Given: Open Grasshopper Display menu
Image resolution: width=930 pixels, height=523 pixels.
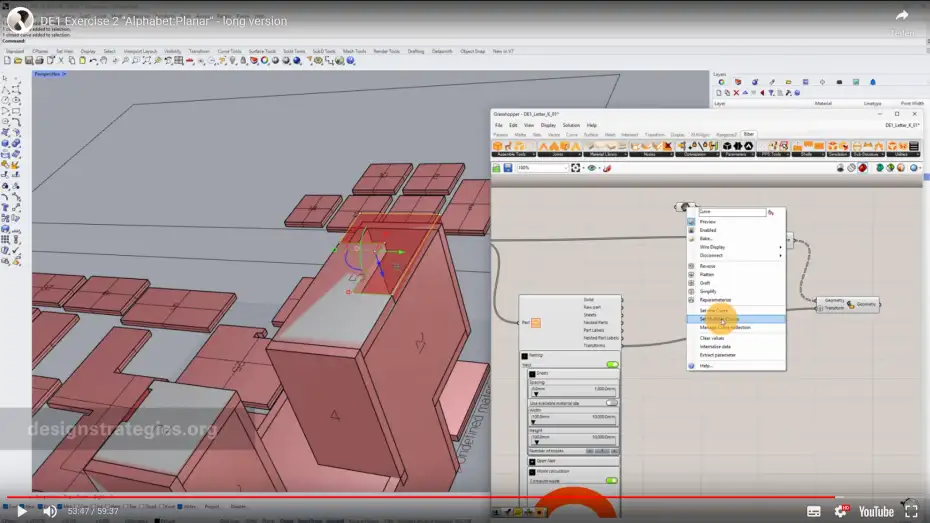Looking at the screenshot, I should tap(548, 125).
